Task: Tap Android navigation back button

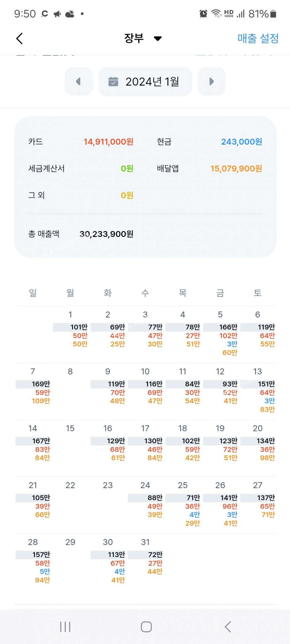Action: 227,627
